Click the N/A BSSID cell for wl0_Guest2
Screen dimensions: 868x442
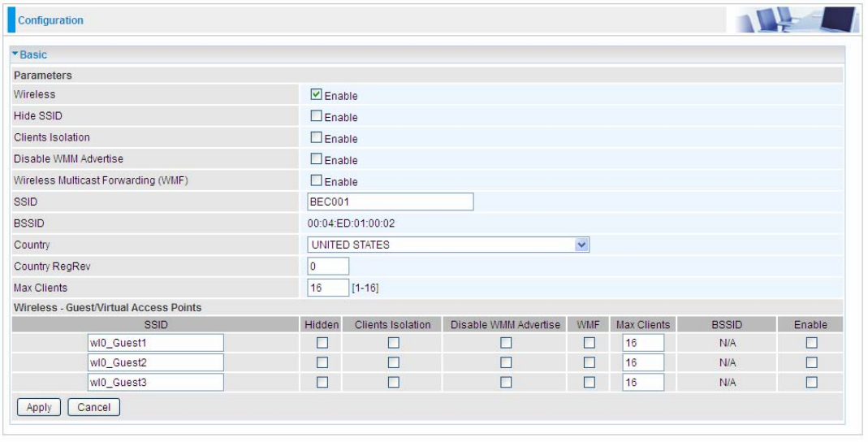[x=728, y=363]
